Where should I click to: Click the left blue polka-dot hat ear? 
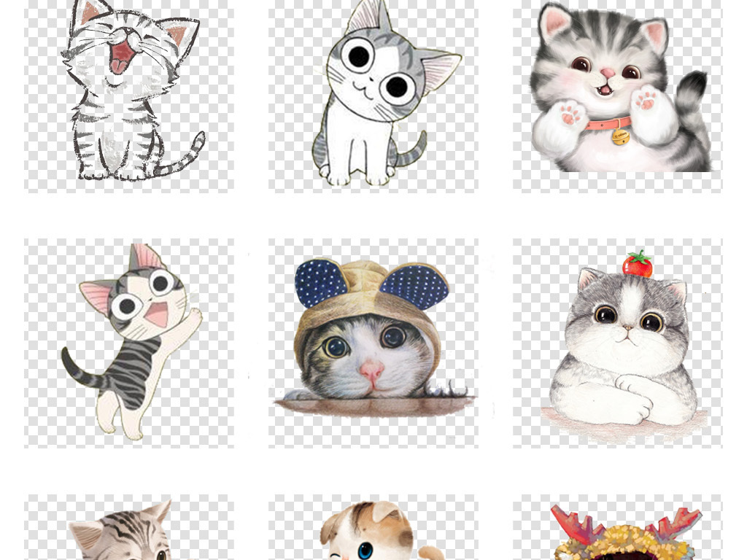pyautogui.click(x=321, y=281)
